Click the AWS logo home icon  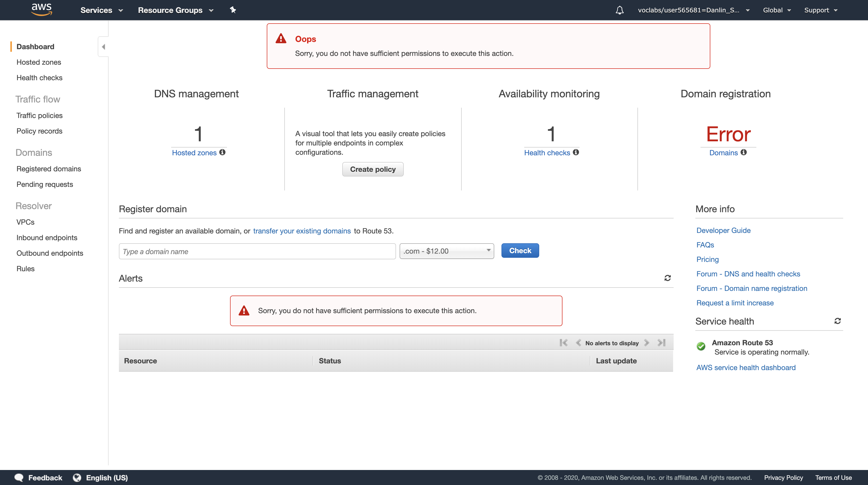pyautogui.click(x=41, y=9)
